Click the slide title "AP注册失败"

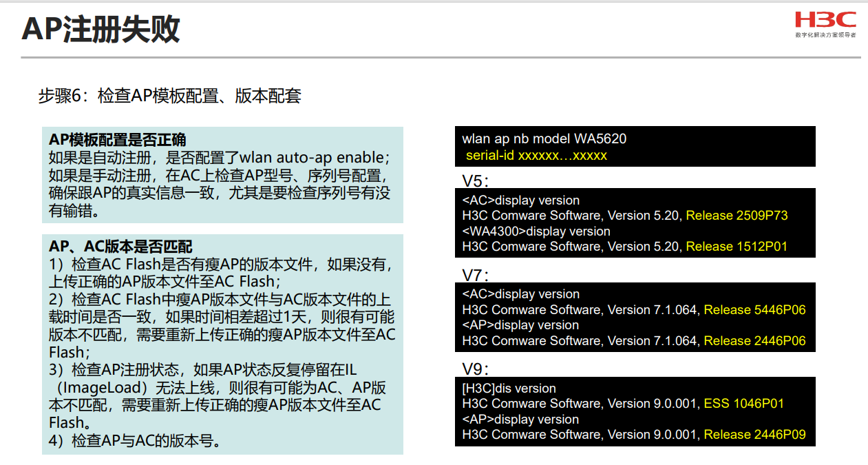click(x=100, y=30)
